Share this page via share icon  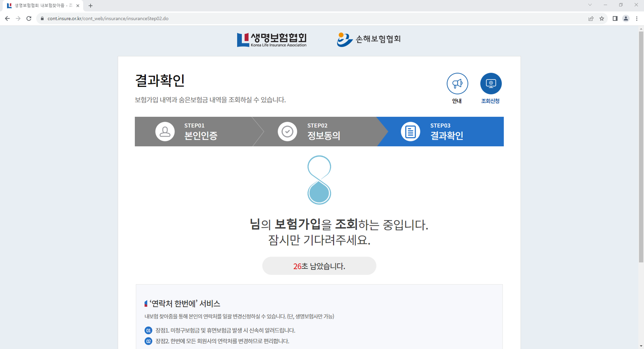coord(591,19)
